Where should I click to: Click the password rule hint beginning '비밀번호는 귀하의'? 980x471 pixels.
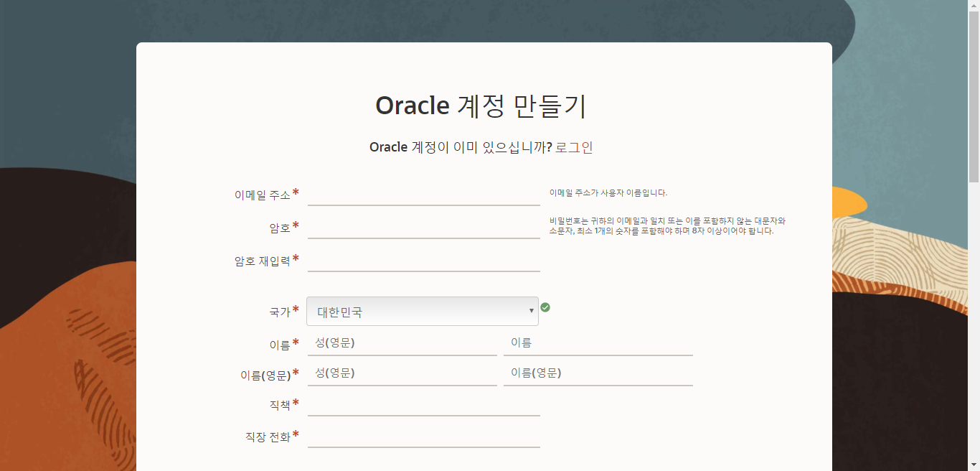[x=667, y=226]
